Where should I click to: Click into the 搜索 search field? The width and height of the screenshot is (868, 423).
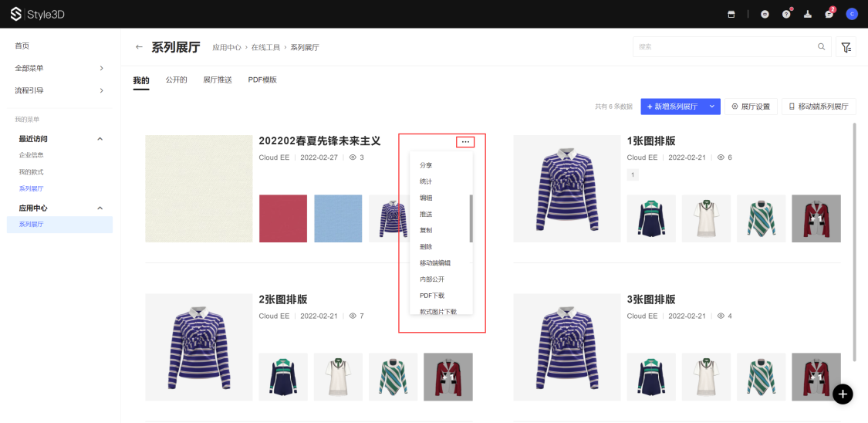point(725,47)
